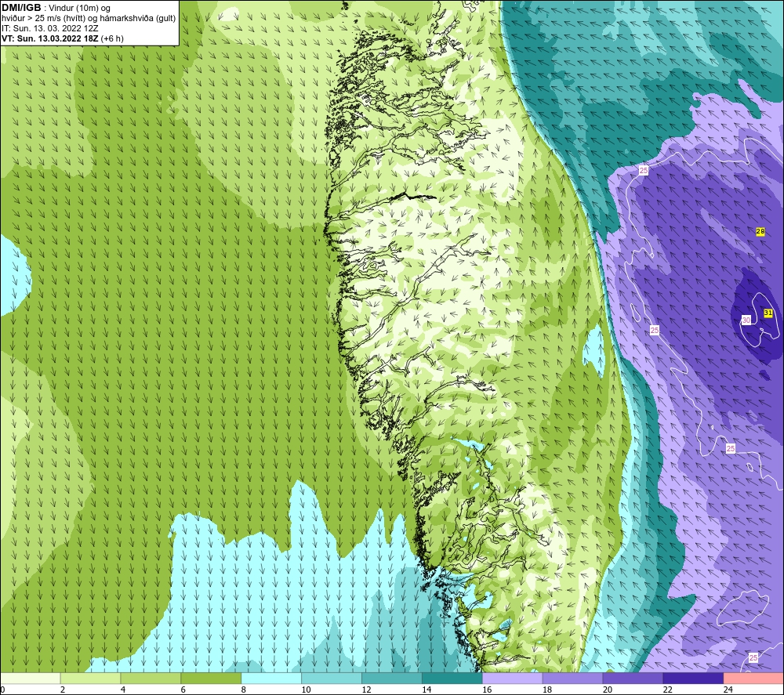Viewport: 784px width, 695px height.
Task: Select the 18–20 m/s light purple swatch
Action: pyautogui.click(x=572, y=679)
